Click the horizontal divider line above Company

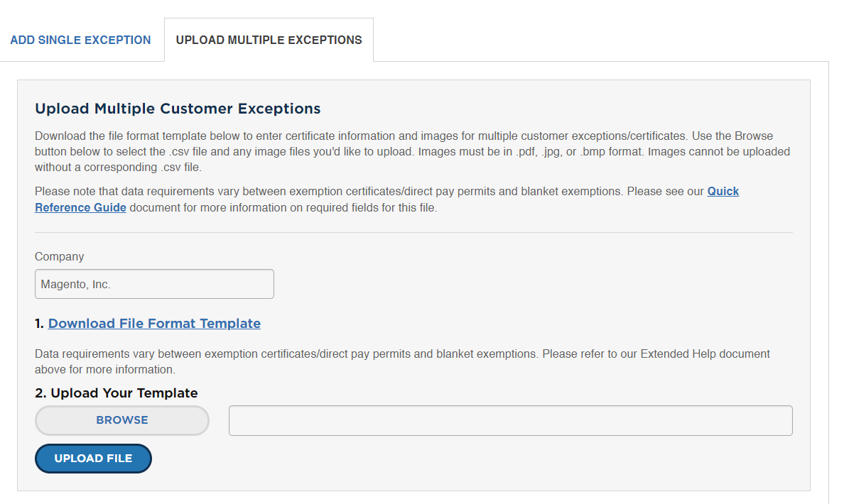pos(413,232)
